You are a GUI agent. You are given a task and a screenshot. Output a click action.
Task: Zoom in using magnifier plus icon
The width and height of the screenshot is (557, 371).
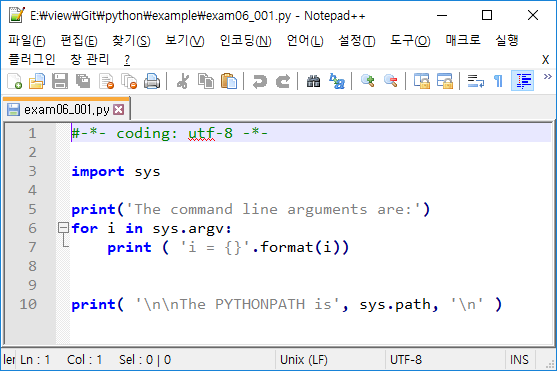[x=367, y=81]
